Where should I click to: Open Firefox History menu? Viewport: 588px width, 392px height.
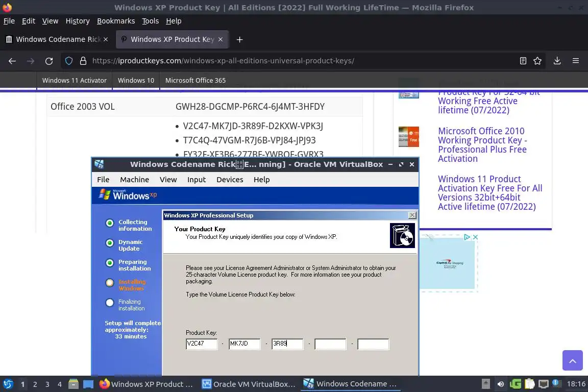(x=78, y=21)
